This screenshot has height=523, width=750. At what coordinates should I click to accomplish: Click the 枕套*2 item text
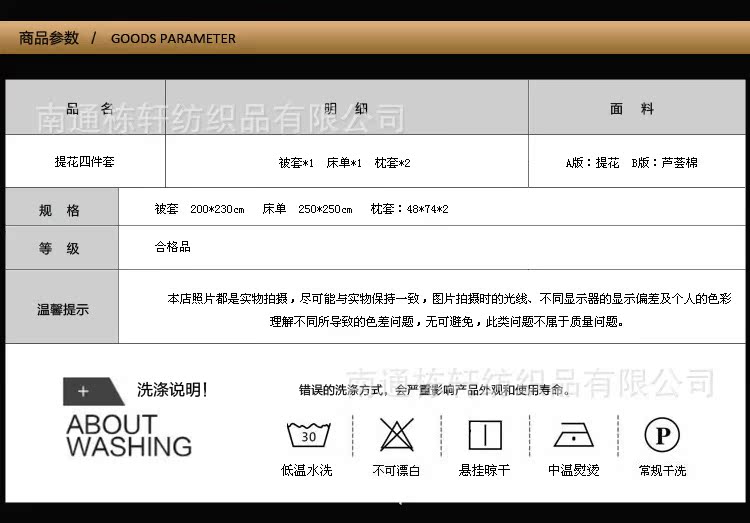pos(392,163)
